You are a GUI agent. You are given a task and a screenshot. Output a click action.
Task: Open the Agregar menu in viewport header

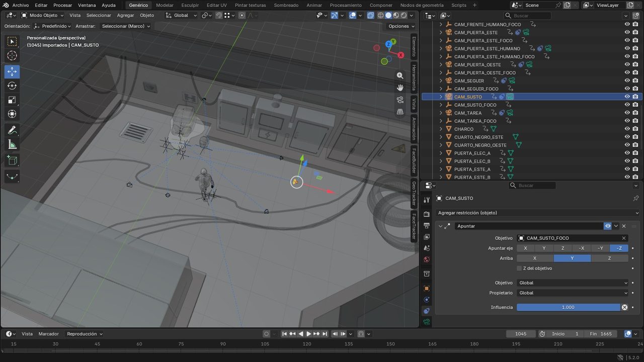126,15
